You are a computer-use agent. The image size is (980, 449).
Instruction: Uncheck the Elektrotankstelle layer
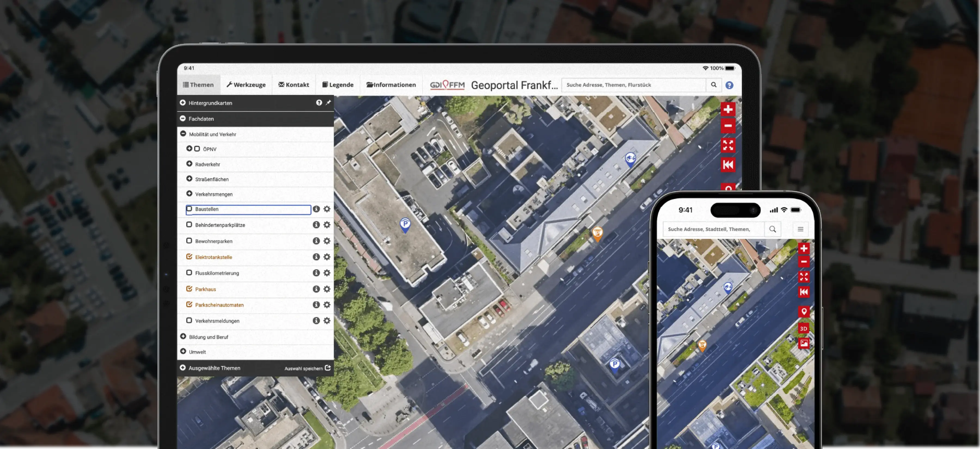click(x=189, y=257)
